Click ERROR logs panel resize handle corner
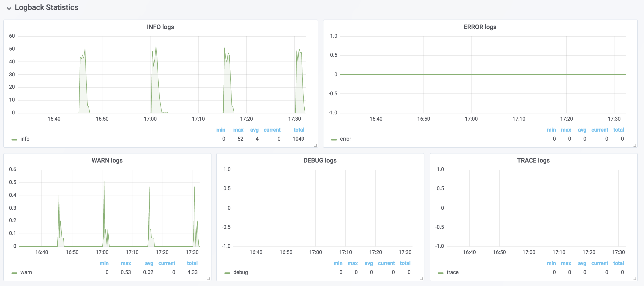This screenshot has width=644, height=286. pos(635,145)
